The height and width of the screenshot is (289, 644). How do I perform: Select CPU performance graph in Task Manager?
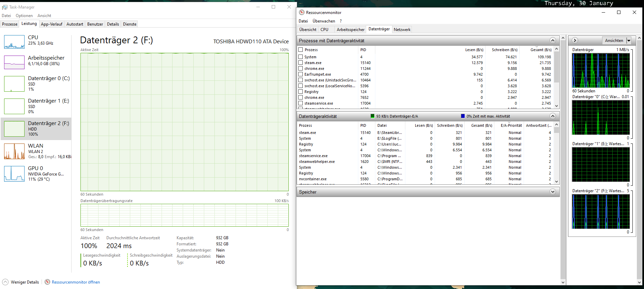coord(14,42)
